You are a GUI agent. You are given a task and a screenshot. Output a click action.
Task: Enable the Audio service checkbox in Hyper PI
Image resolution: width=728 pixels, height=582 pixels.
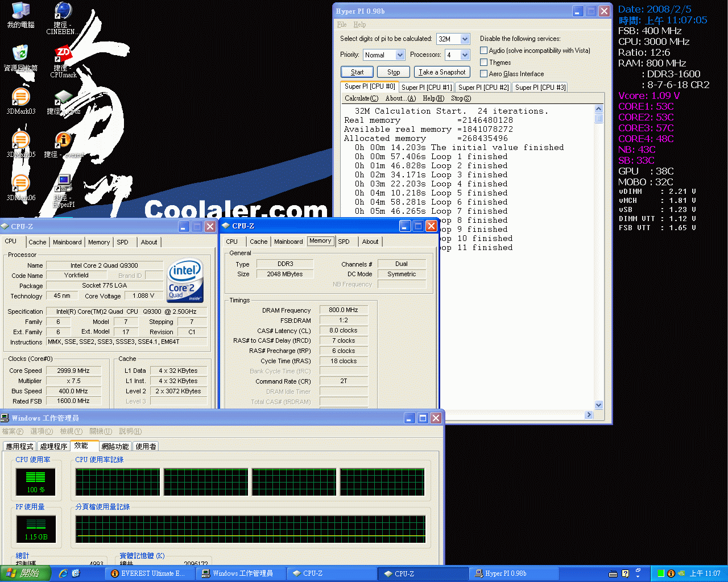[x=484, y=51]
